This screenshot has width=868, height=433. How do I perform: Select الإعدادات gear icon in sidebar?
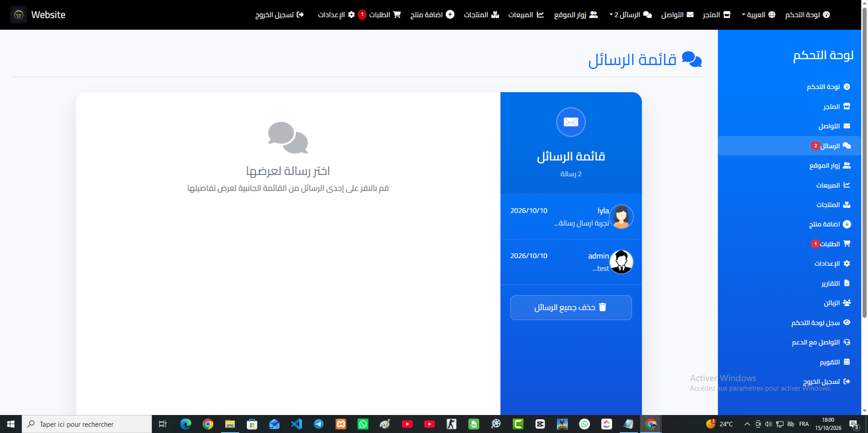(x=847, y=263)
